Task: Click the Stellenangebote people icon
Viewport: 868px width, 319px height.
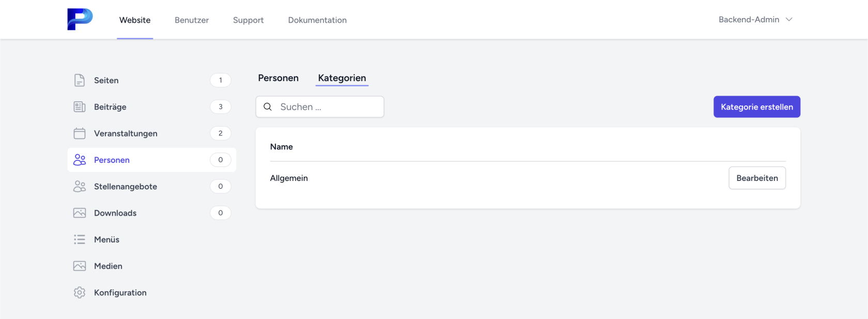Action: 80,187
